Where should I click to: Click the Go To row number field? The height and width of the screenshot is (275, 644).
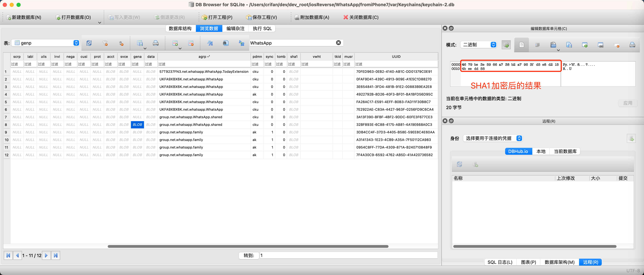[x=348, y=255]
